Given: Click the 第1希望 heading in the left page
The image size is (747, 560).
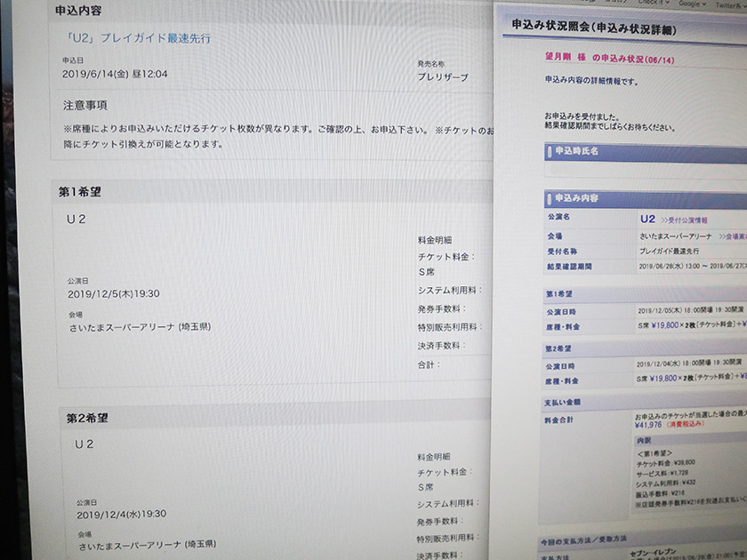Looking at the screenshot, I should (79, 192).
